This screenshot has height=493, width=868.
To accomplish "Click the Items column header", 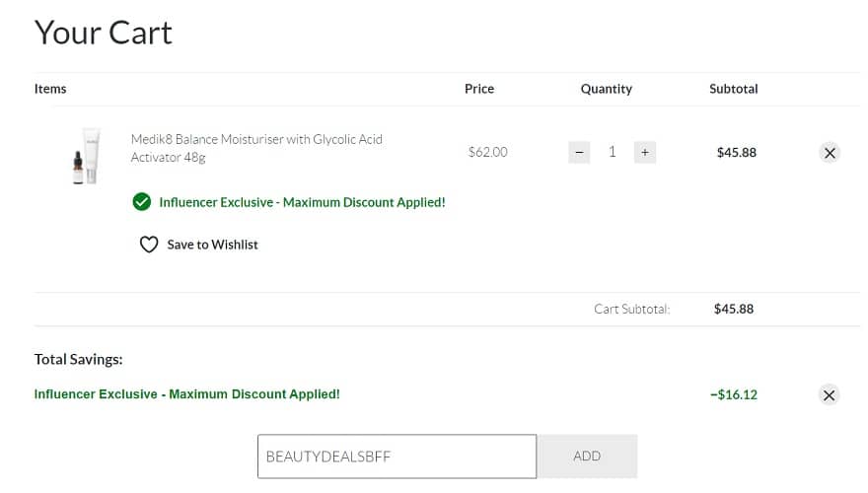I will 50,89.
